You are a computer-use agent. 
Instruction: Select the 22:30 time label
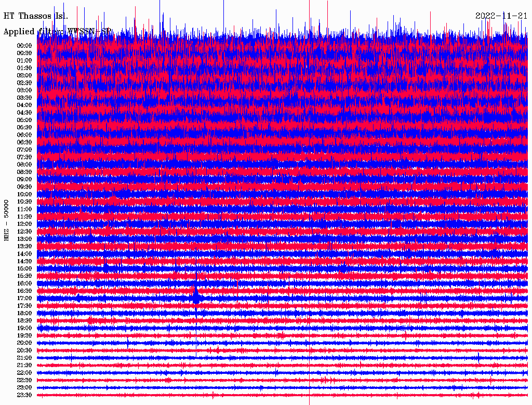(24, 380)
